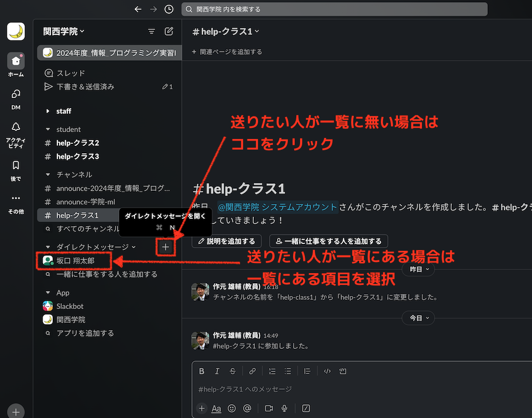Open the plus attachment menu in the composer
Image resolution: width=532 pixels, height=418 pixels.
point(201,408)
